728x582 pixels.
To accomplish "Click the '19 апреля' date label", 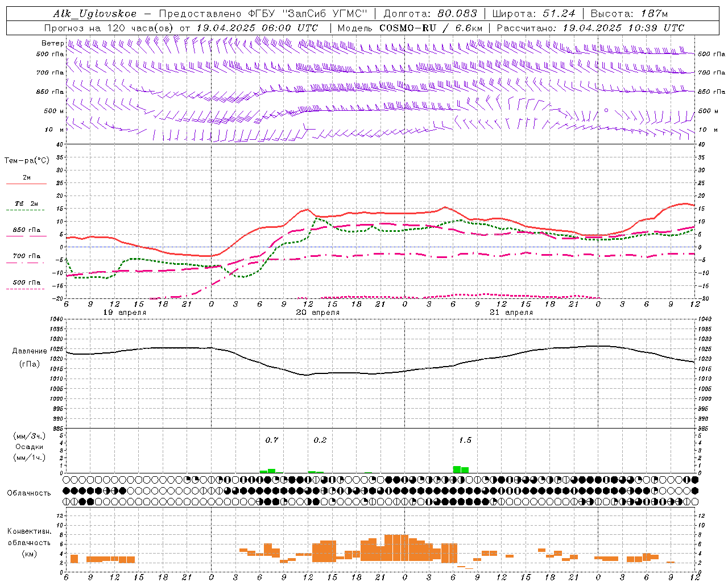I will coord(125,313).
